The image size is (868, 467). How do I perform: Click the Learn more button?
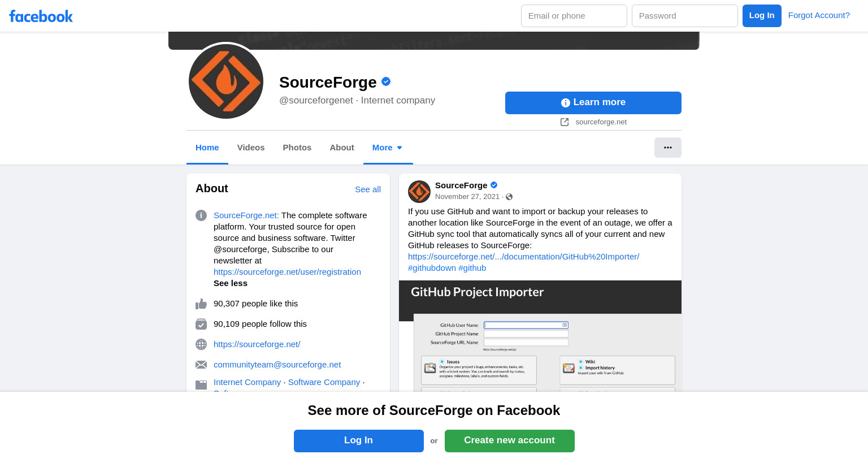click(593, 103)
